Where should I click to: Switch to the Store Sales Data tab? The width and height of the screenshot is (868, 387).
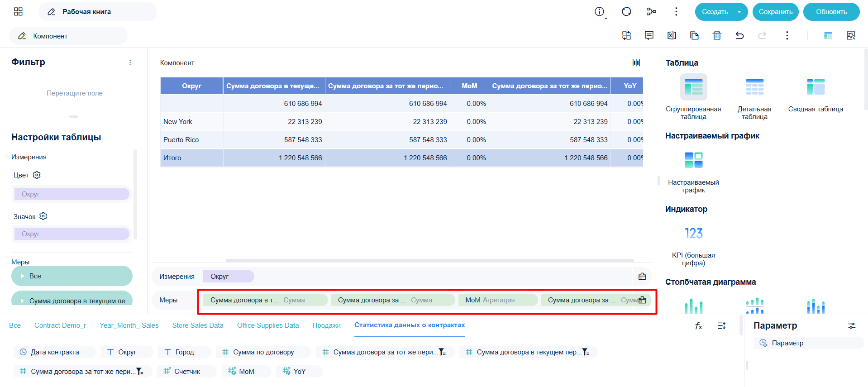pos(198,325)
